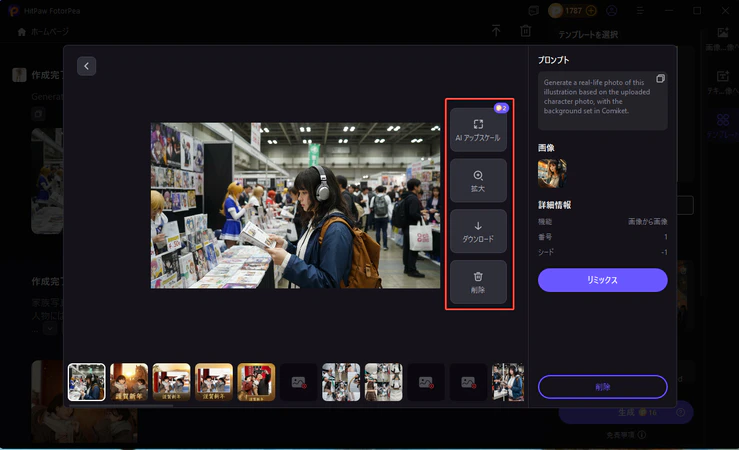Screen dimensions: 739x450
Task: Go to ホームページ home link
Action: pos(43,32)
